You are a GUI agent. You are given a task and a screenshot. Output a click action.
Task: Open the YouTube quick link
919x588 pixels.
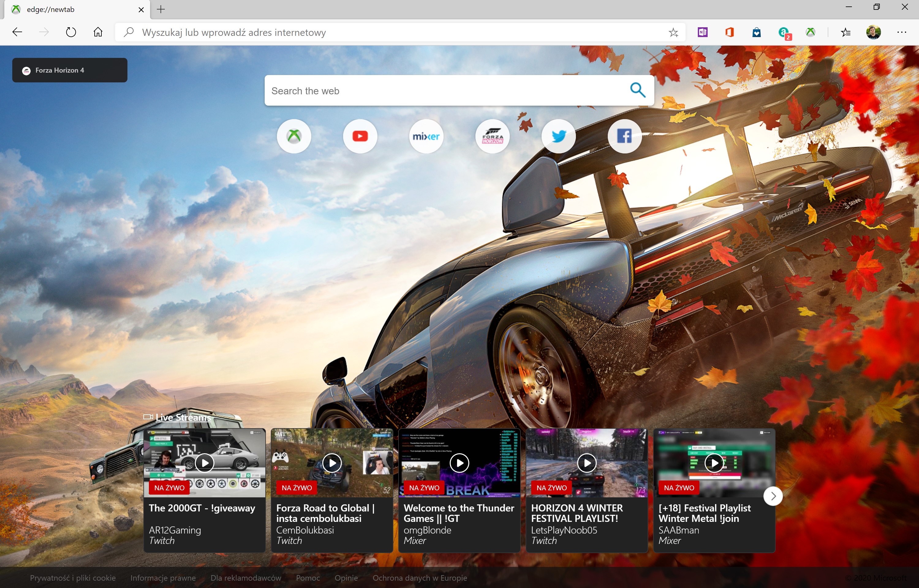[x=360, y=136]
